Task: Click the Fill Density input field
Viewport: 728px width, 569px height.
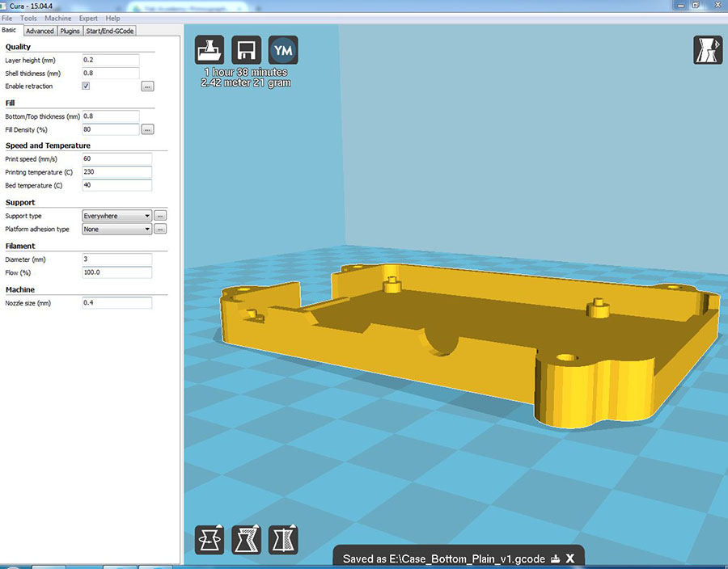Action: tap(111, 129)
